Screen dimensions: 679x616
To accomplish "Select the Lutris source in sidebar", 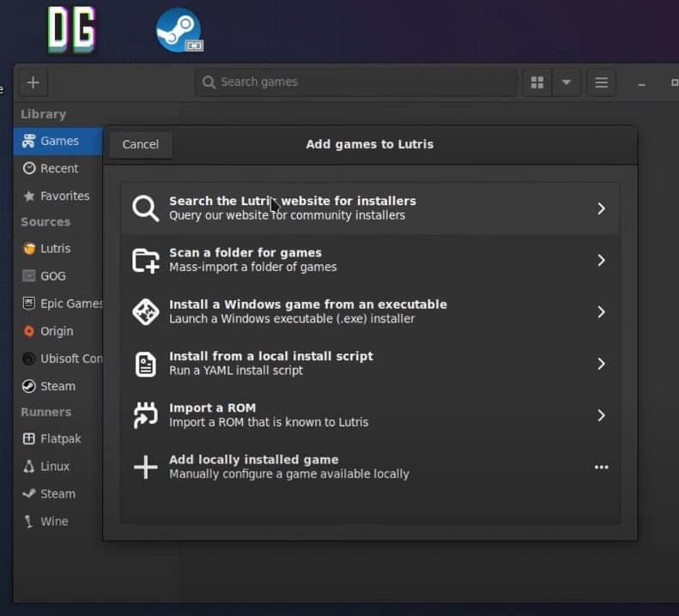I will (x=58, y=249).
